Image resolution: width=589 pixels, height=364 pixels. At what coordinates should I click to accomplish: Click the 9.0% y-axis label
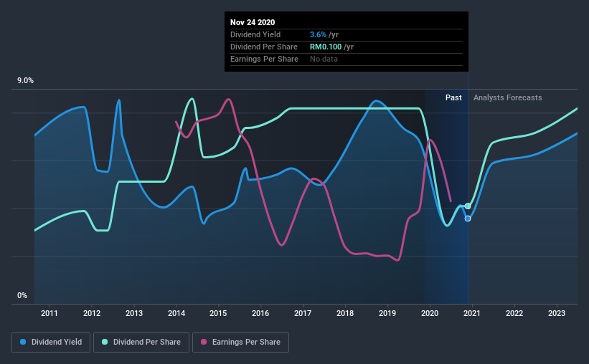tap(25, 81)
